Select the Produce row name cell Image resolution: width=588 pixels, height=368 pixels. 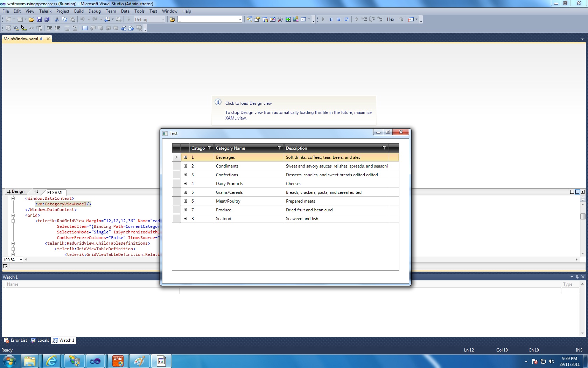tap(249, 210)
